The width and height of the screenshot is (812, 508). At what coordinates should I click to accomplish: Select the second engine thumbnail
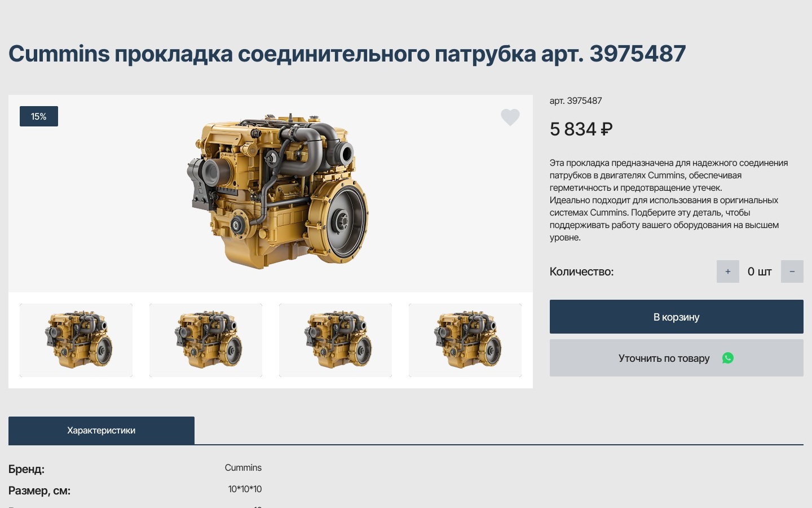(x=206, y=340)
